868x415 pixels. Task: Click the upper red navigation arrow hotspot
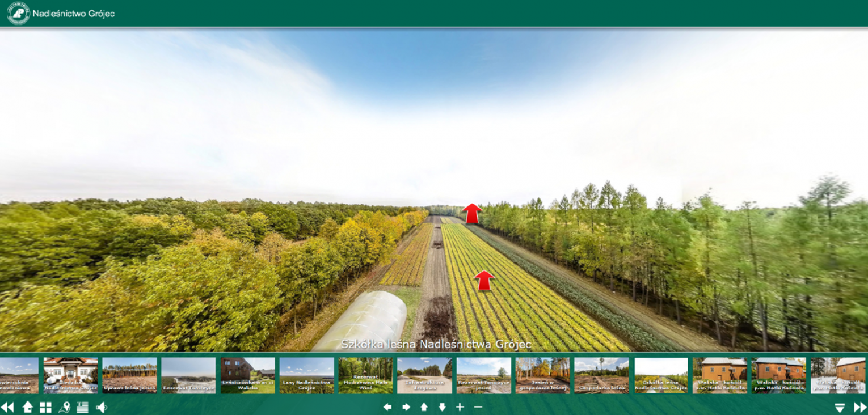coord(471,213)
